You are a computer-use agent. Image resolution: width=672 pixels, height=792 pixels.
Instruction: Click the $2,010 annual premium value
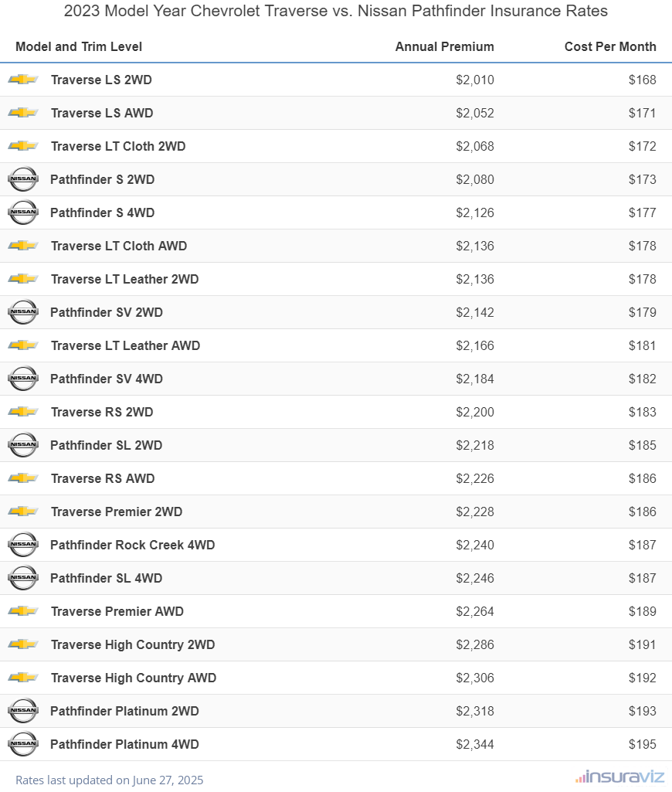point(474,80)
